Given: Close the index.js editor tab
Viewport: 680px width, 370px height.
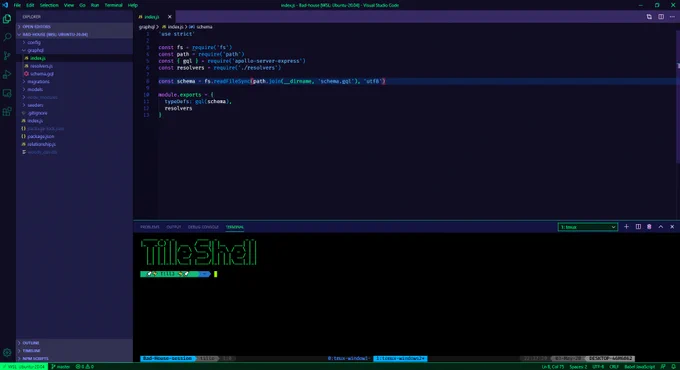Looking at the screenshot, I should tap(170, 17).
